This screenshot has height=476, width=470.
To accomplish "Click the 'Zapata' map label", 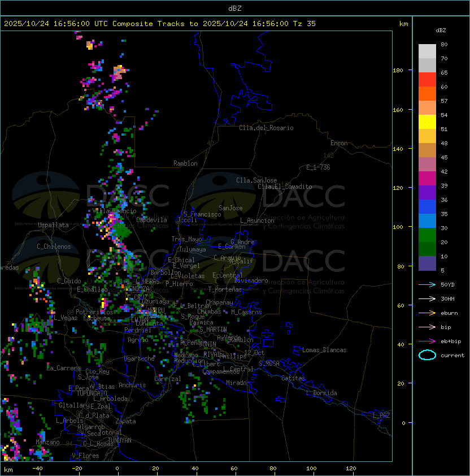I will (125, 421).
